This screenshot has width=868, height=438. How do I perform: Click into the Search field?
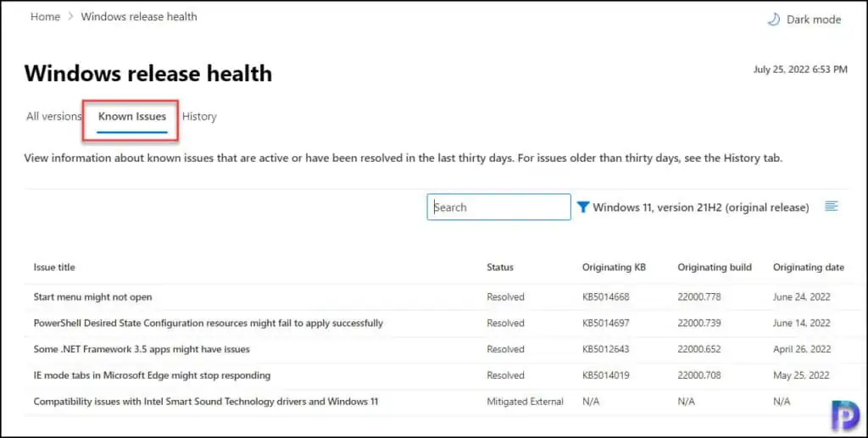point(498,207)
